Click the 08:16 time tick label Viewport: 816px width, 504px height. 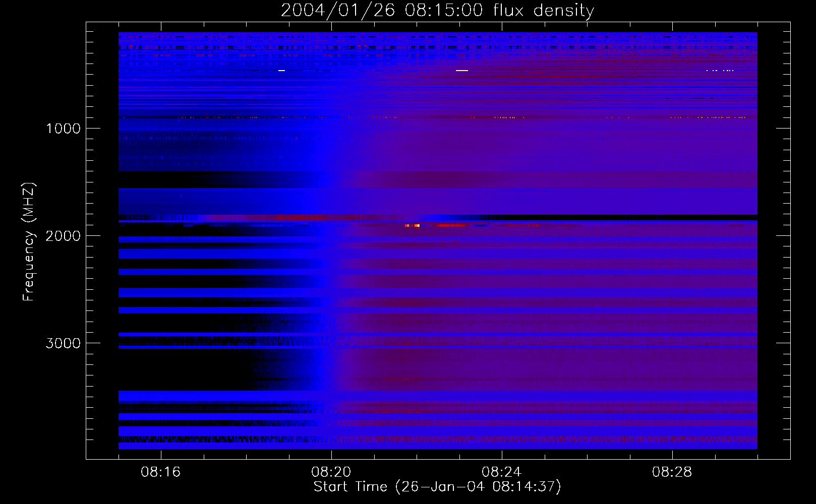[161, 472]
